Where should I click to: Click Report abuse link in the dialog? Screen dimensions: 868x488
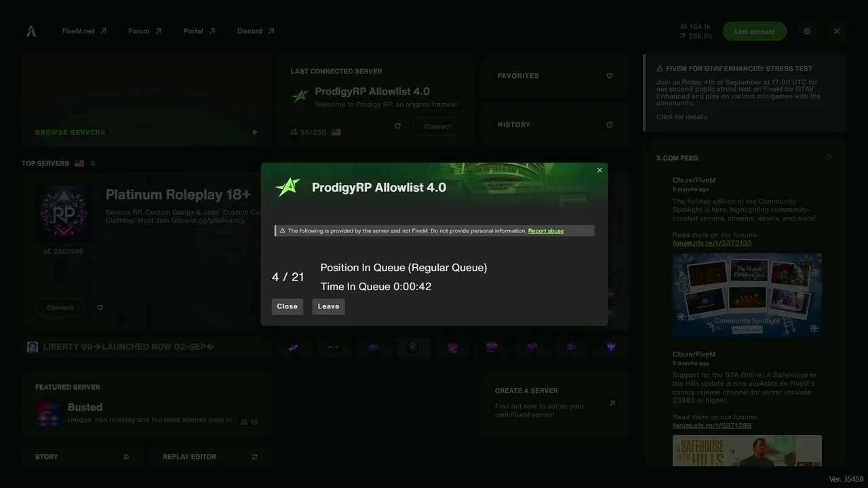546,231
